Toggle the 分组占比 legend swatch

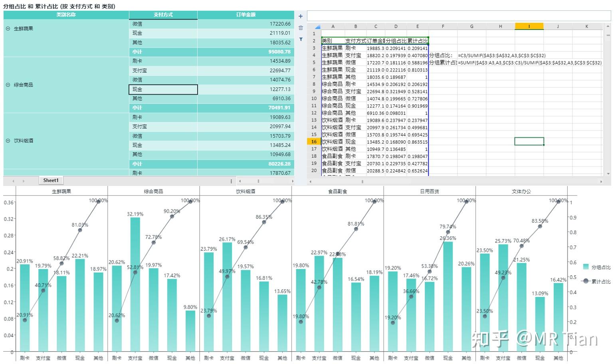[586, 267]
